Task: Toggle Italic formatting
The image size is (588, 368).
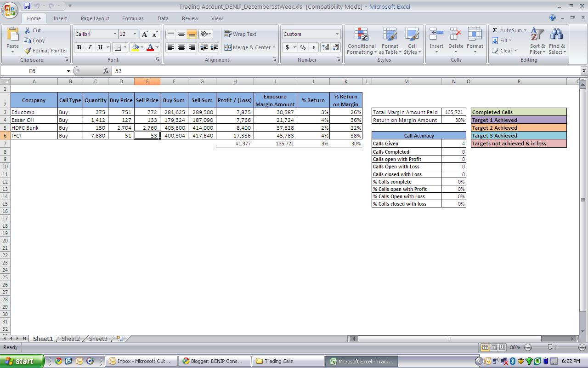Action: tap(90, 47)
